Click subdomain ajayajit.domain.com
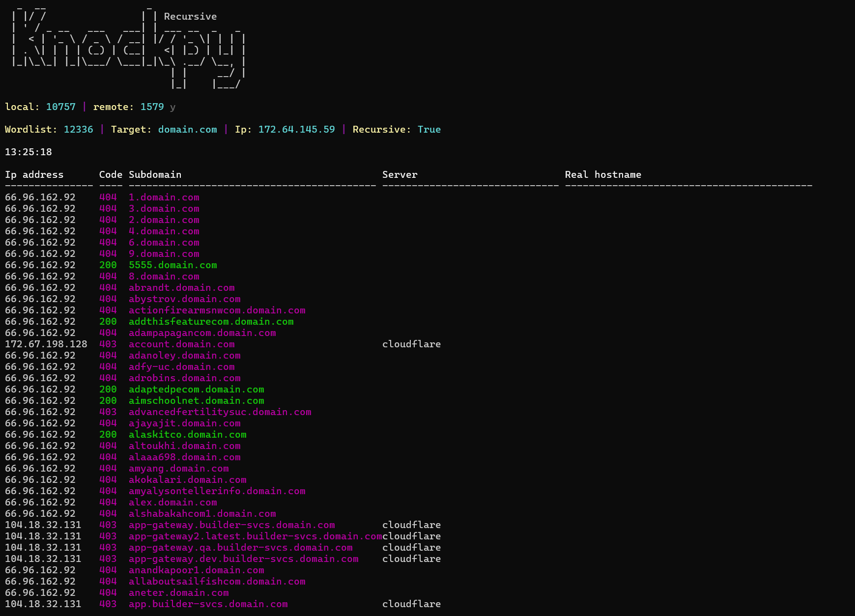The image size is (855, 616). [185, 423]
